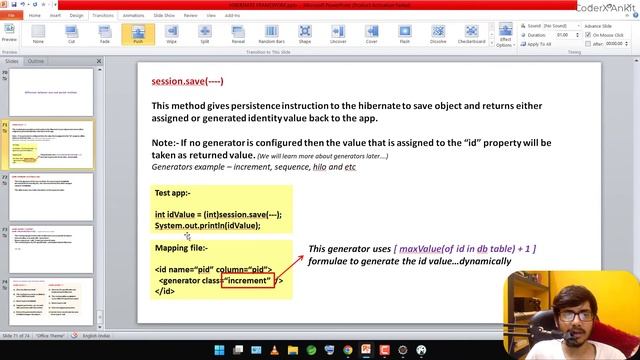Open the Undo history dropdown arrow
This screenshot has height=360, width=640.
pyautogui.click(x=28, y=4)
